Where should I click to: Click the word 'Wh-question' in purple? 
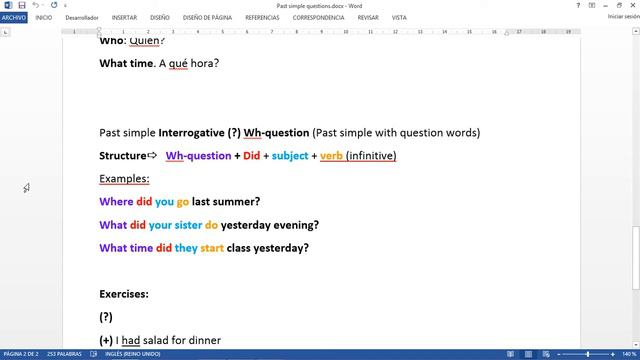click(x=198, y=156)
